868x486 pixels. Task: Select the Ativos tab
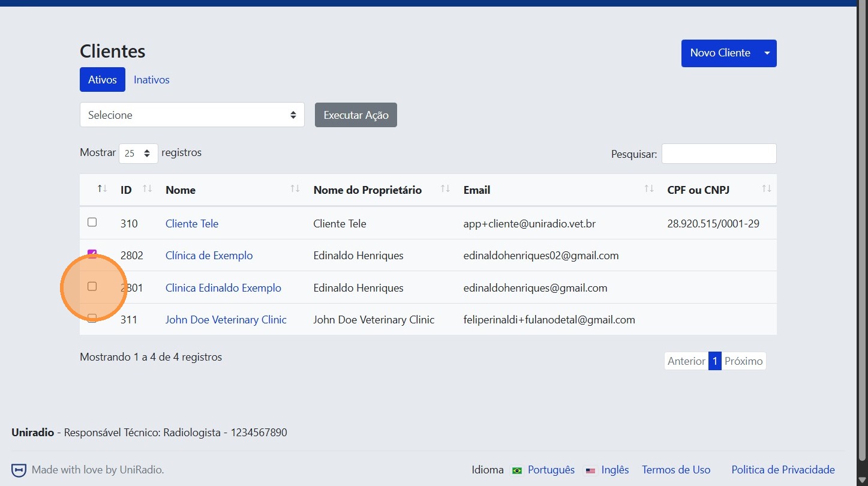(102, 79)
